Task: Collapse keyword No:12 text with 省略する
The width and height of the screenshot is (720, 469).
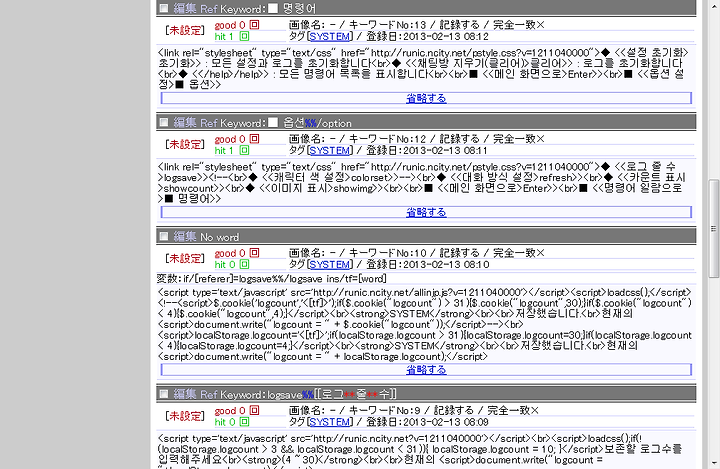Action: pos(426,212)
